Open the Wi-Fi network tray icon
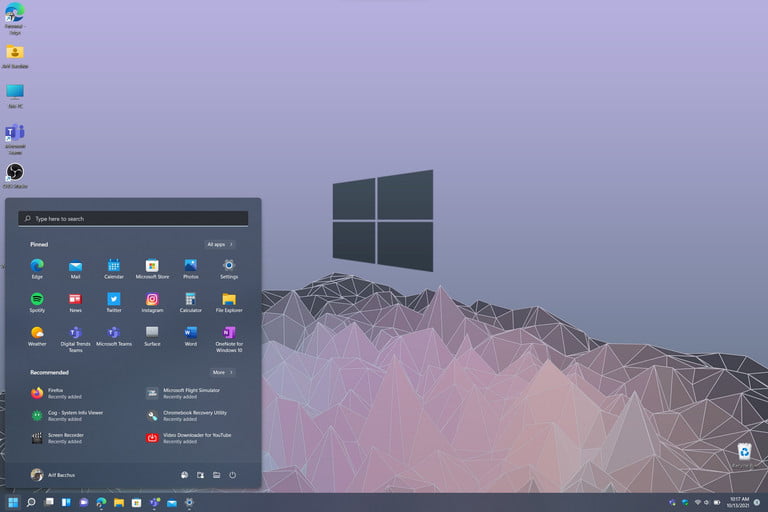The height and width of the screenshot is (512, 768). 697,502
